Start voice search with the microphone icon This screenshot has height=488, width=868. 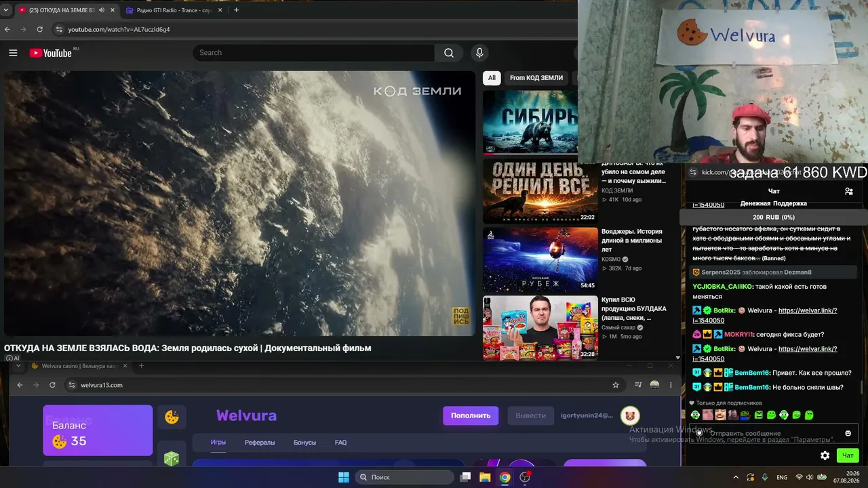479,53
